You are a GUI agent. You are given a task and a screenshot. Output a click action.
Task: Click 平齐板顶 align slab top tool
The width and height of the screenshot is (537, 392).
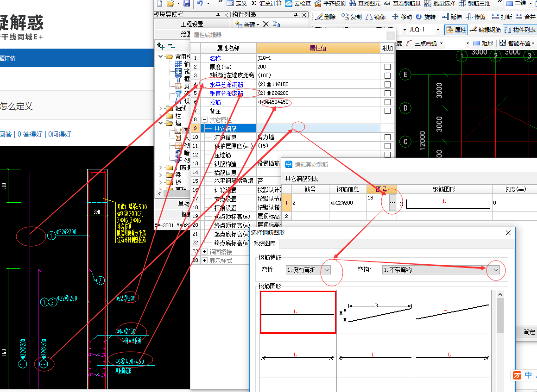pos(330,3)
